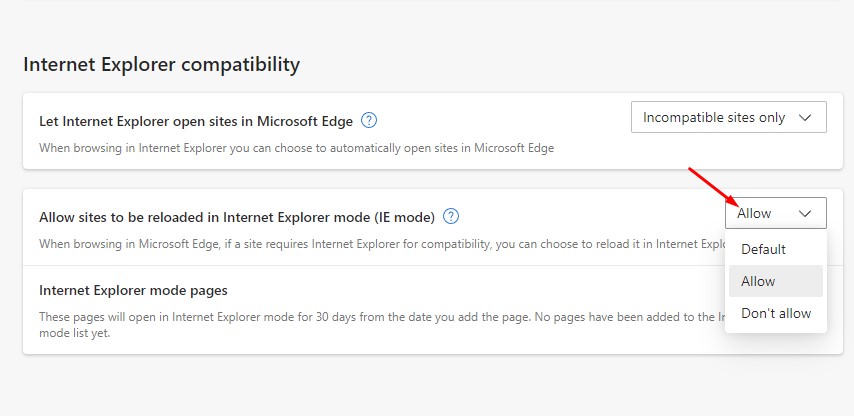Click blank page area above the compatibility heading
This screenshot has width=854, height=416.
pos(400,25)
